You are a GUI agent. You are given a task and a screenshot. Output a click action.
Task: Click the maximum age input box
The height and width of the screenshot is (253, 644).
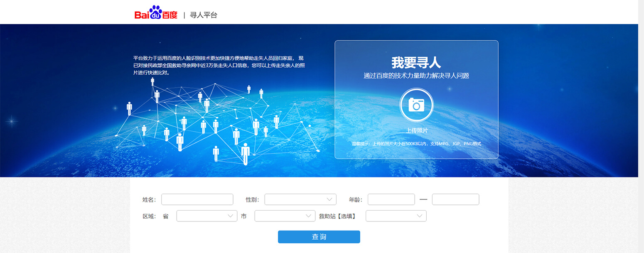[455, 199]
